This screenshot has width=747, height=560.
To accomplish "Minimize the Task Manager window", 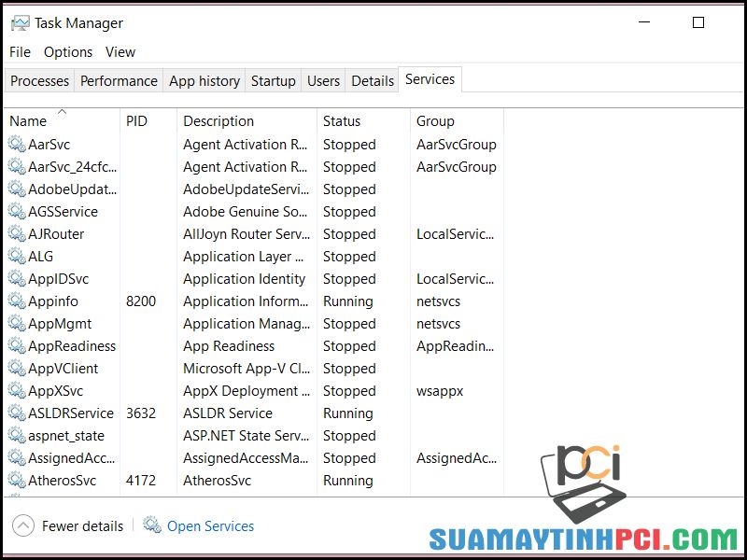I will coord(644,22).
